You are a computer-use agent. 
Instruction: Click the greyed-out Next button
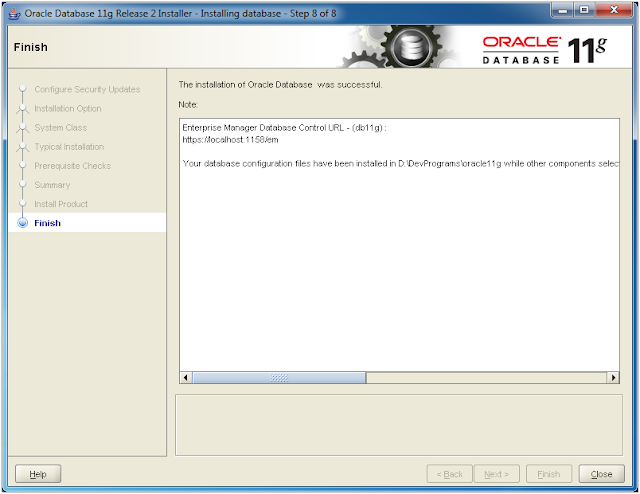click(x=496, y=474)
